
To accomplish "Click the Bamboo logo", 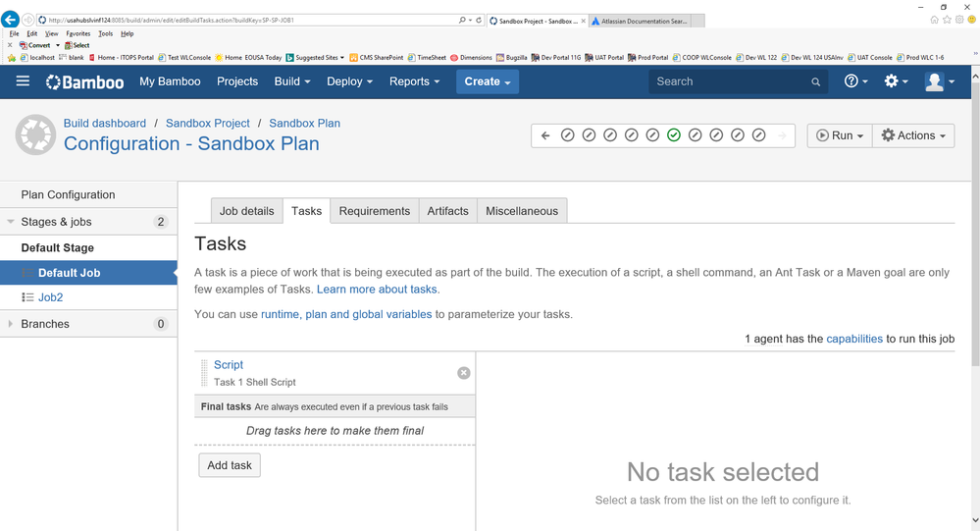I will coord(84,81).
